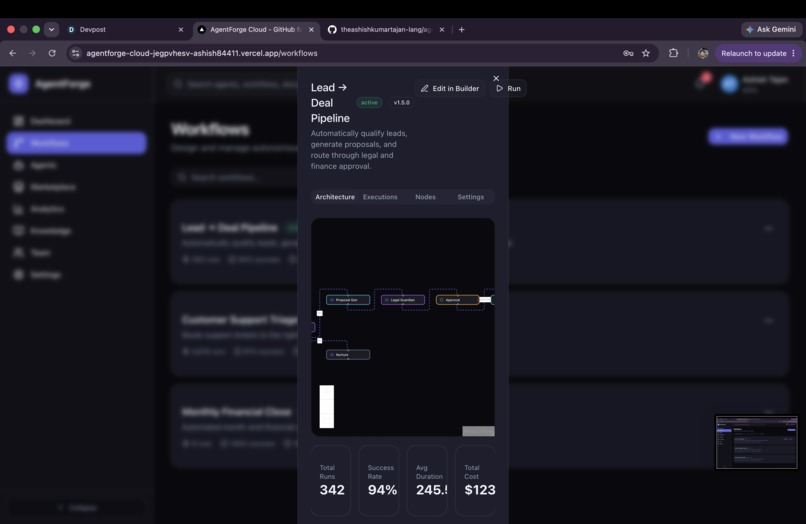Open the screenshot preview thumbnail

[x=757, y=442]
